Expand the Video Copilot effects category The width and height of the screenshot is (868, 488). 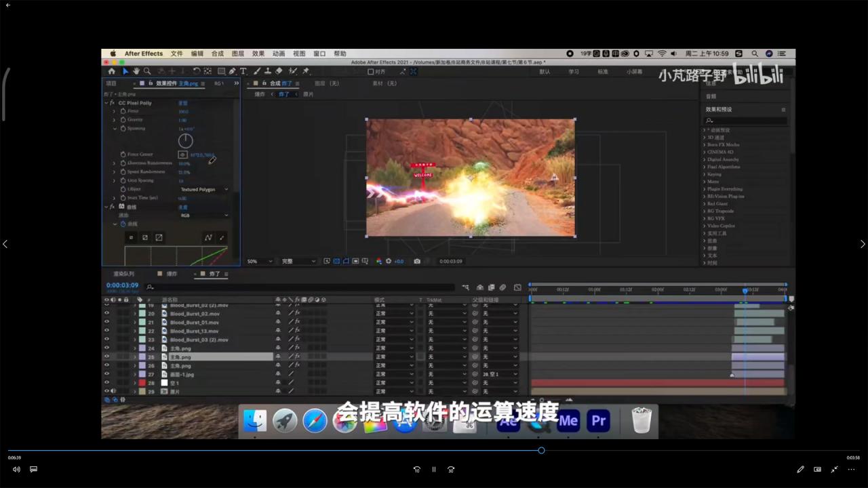tap(705, 226)
